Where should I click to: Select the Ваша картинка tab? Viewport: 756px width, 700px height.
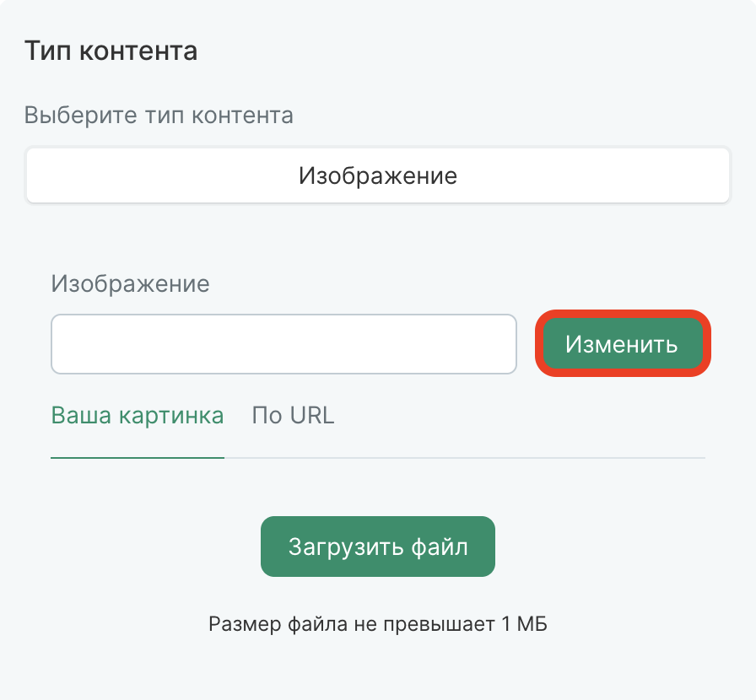click(x=138, y=415)
